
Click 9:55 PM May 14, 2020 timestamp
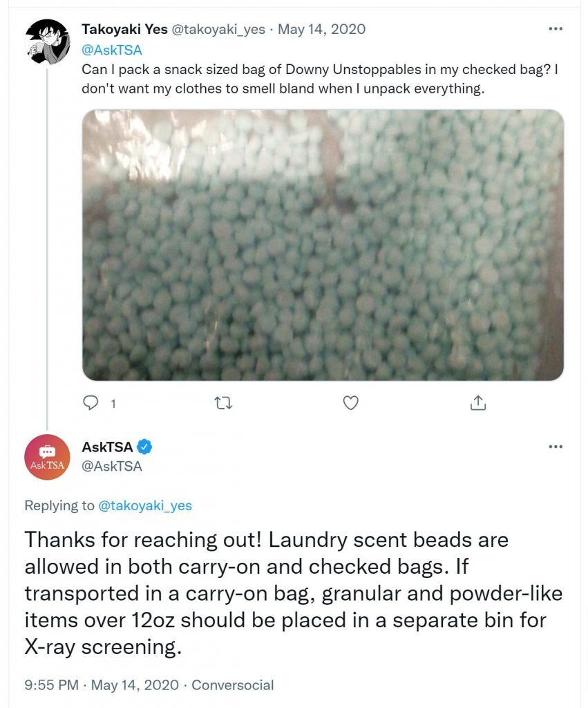(x=102, y=685)
